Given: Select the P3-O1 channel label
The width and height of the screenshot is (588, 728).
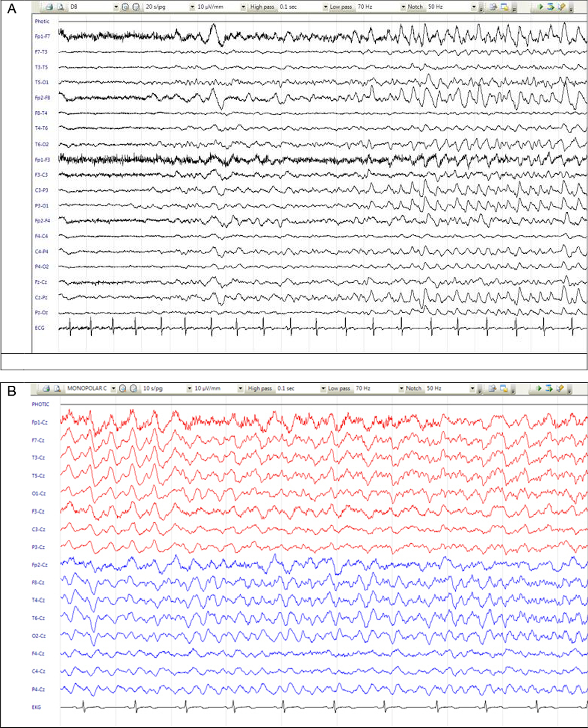Looking at the screenshot, I should click(42, 206).
